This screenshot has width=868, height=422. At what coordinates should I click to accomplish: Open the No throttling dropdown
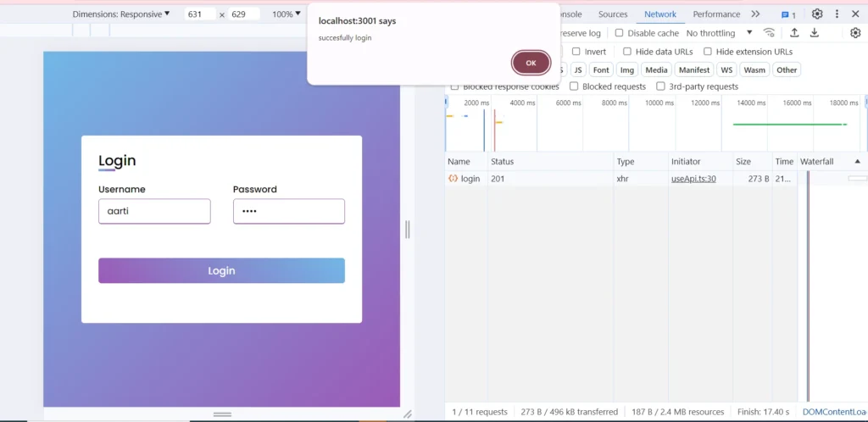coord(719,33)
